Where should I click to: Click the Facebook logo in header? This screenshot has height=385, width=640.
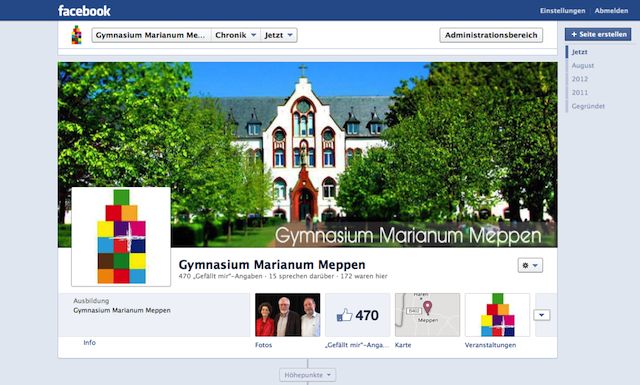coord(84,11)
